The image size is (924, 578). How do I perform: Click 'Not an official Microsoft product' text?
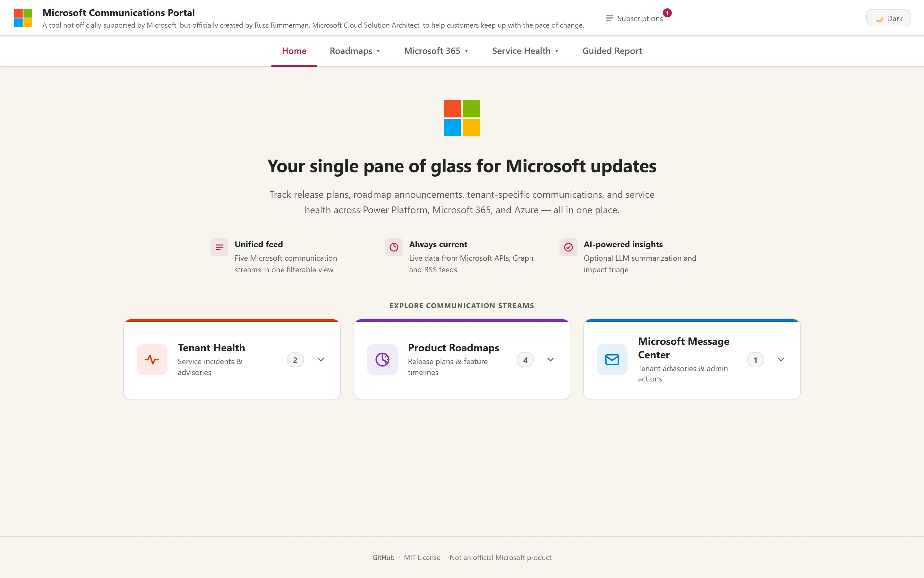pyautogui.click(x=500, y=557)
